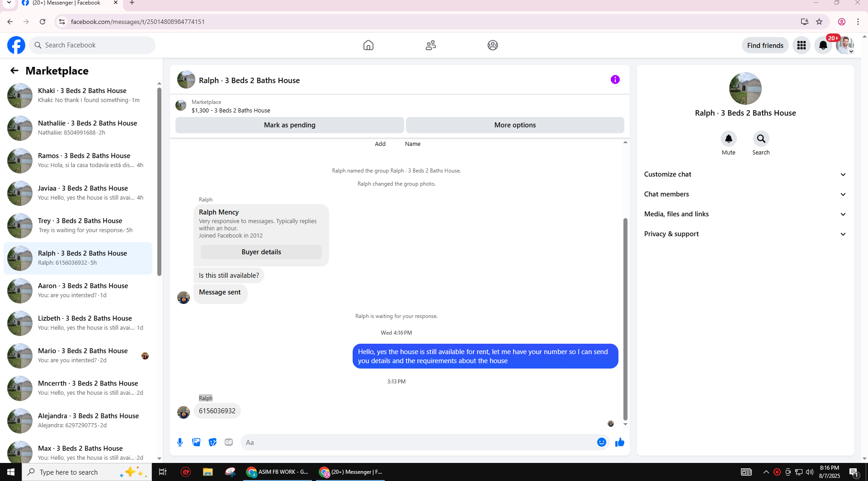Image resolution: width=868 pixels, height=481 pixels.
Task: Click Ralph group photo in right panel
Action: [745, 89]
